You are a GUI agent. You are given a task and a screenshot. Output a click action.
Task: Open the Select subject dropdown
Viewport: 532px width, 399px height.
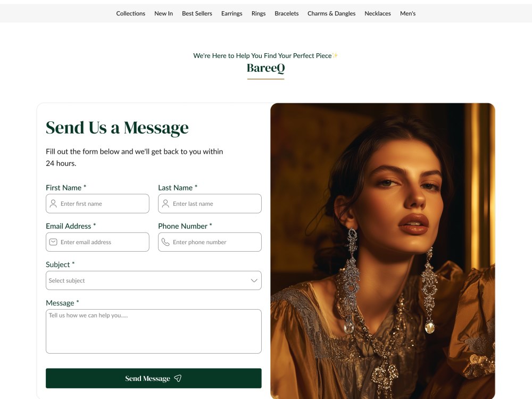tap(154, 280)
